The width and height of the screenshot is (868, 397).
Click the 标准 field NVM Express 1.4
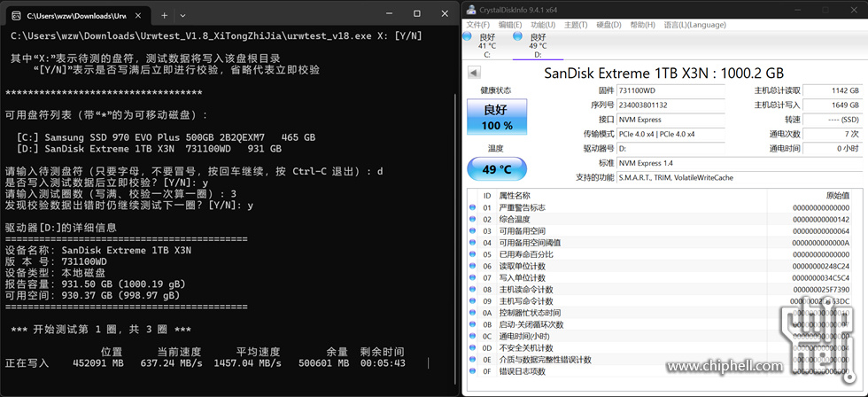[740, 163]
